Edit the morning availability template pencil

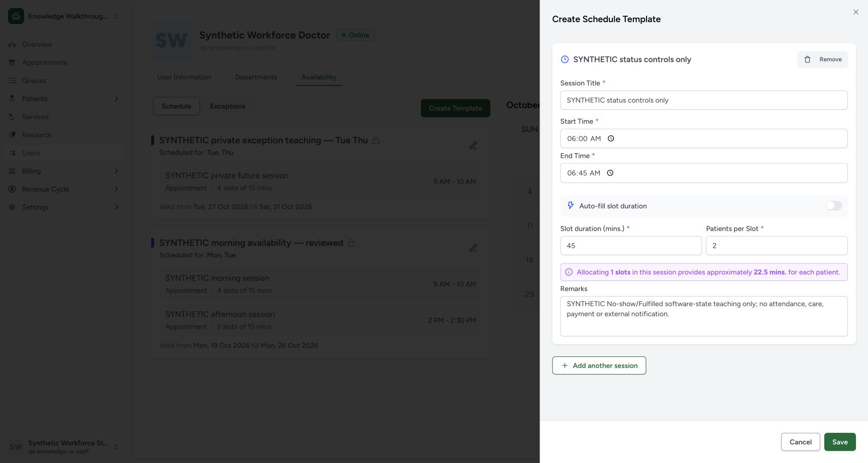point(473,248)
